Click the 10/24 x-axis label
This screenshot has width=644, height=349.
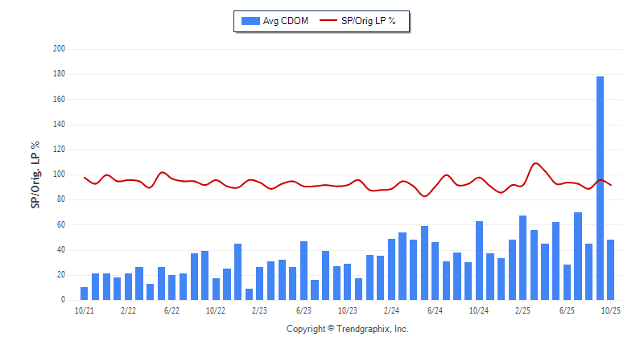tap(479, 310)
